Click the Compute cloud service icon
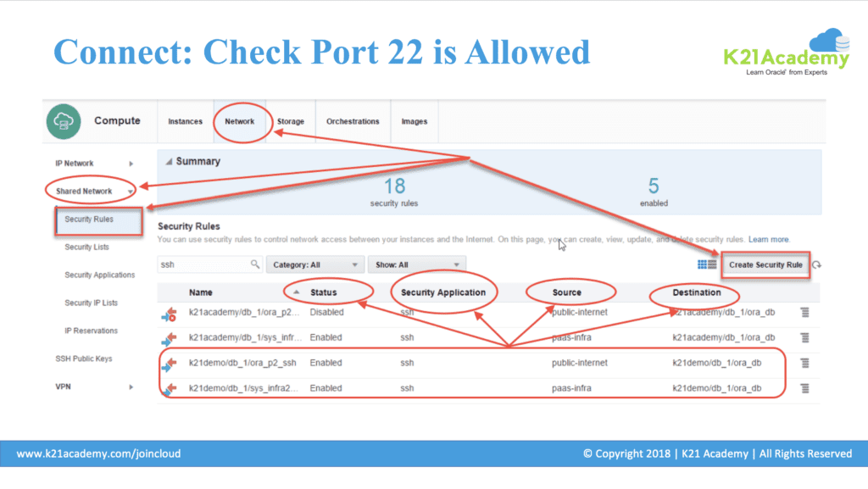Screen dimensions: 868x489 click(x=64, y=121)
